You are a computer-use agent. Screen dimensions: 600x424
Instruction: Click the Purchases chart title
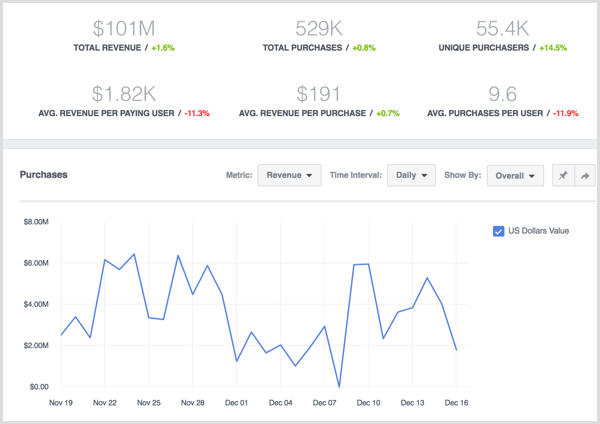pyautogui.click(x=44, y=175)
